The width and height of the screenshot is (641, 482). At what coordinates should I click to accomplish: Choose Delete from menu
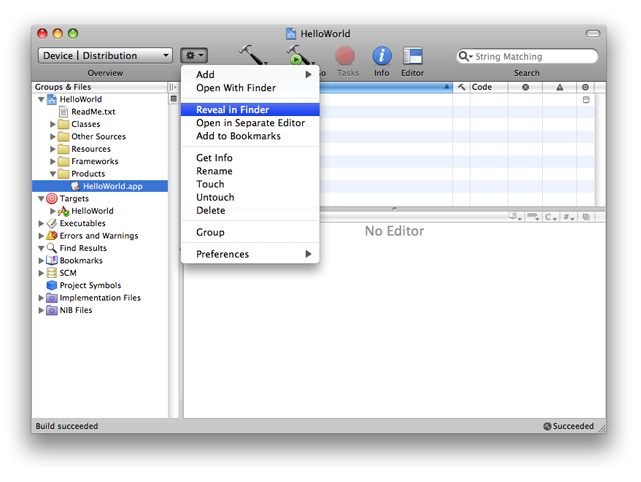[x=250, y=210]
